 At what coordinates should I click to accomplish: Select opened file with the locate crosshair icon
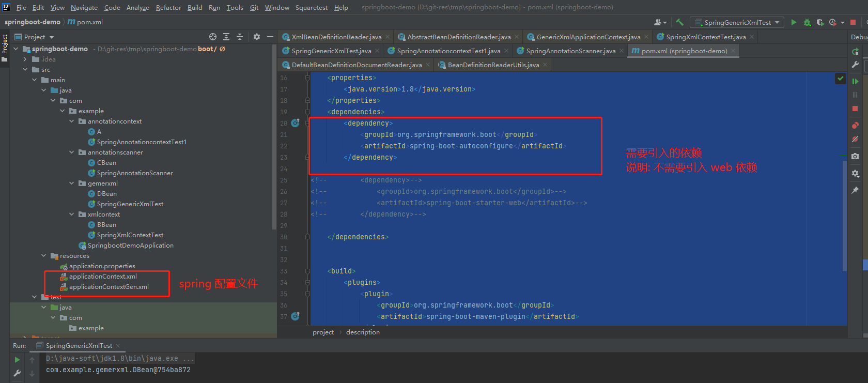(x=213, y=37)
